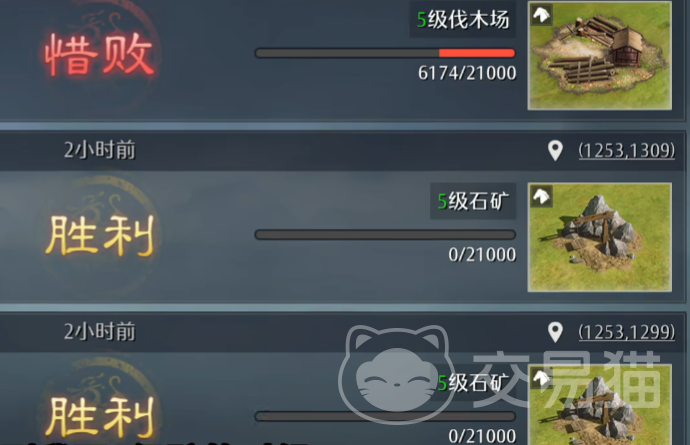Click the middle 胜利 victory result label
The image size is (690, 445).
pyautogui.click(x=99, y=236)
